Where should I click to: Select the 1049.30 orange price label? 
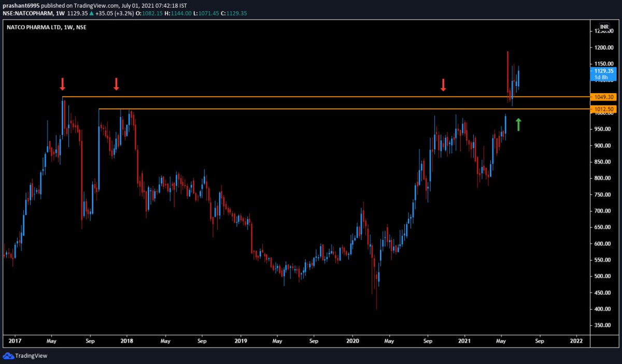click(x=603, y=97)
